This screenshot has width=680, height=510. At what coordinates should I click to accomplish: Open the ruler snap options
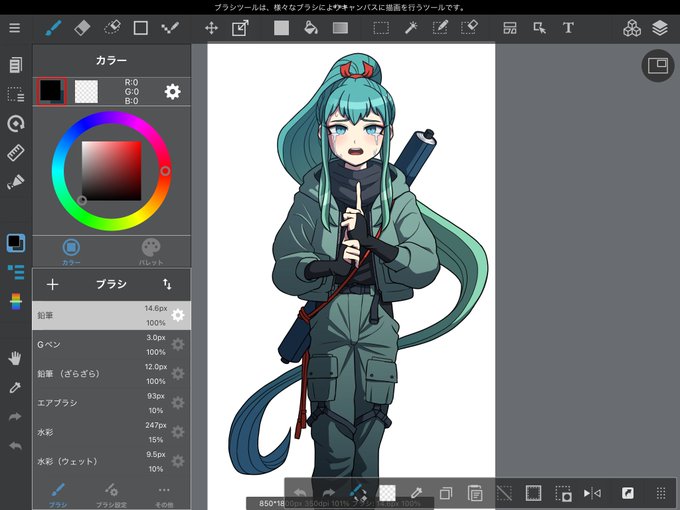(16, 153)
